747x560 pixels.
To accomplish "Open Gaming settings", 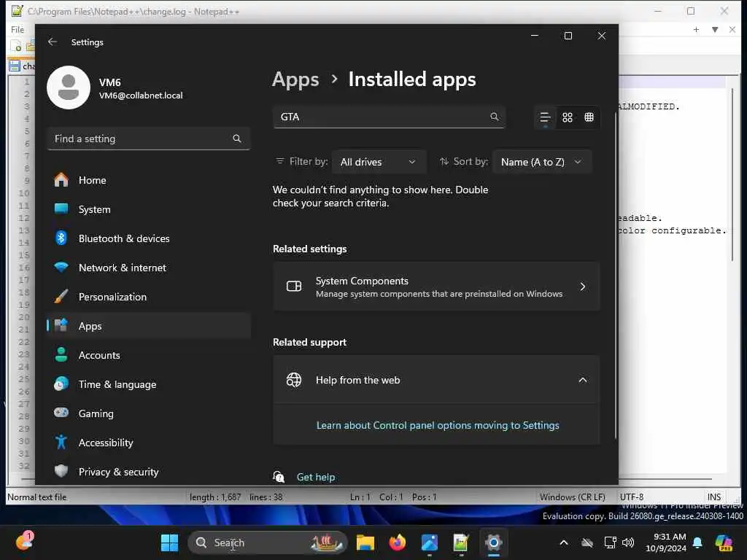I will 149,414.
